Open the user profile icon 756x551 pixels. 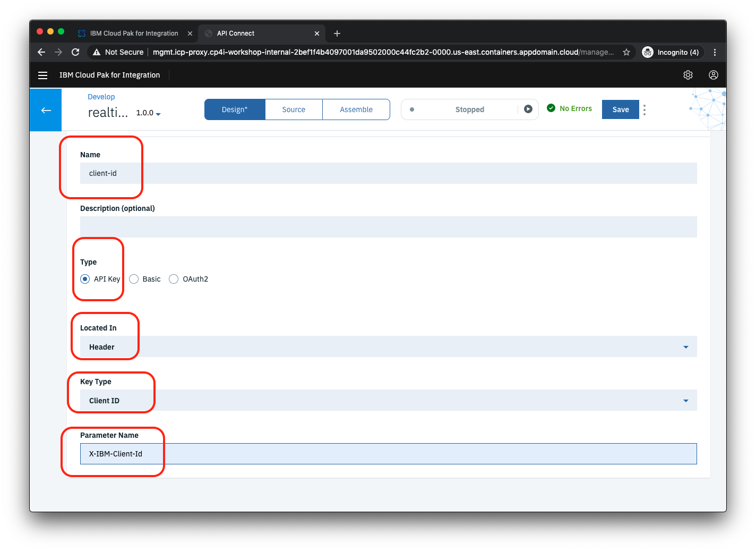(x=714, y=75)
